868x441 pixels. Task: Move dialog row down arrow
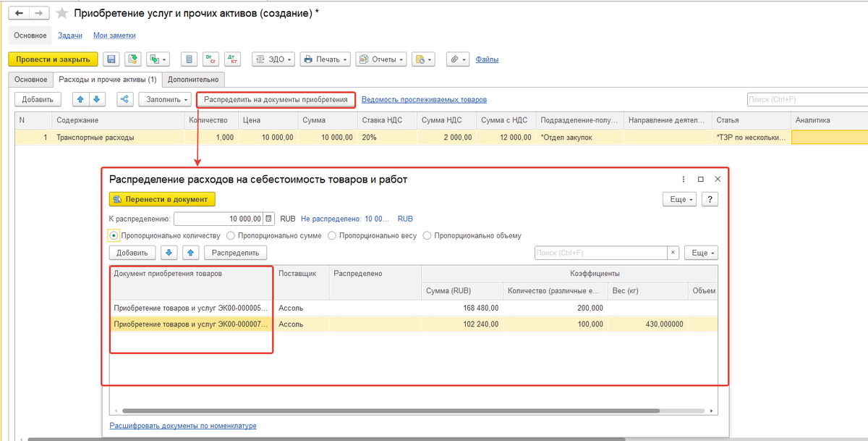(169, 253)
